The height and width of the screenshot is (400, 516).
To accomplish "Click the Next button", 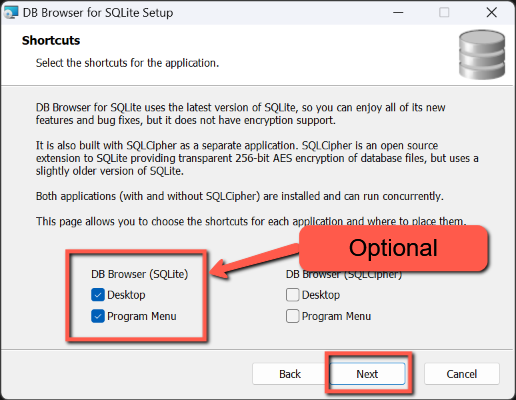I will click(367, 374).
